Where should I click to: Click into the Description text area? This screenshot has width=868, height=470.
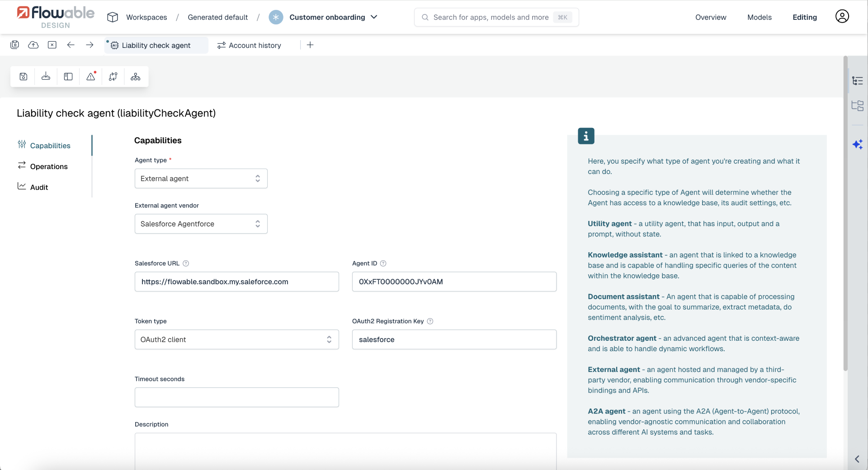point(345,451)
